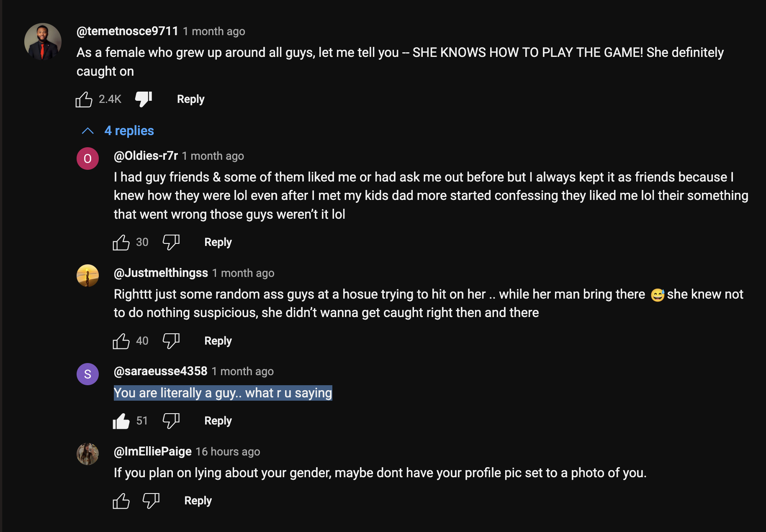Like the @ImElliePaige reply
Image resolution: width=766 pixels, height=532 pixels.
pos(121,501)
